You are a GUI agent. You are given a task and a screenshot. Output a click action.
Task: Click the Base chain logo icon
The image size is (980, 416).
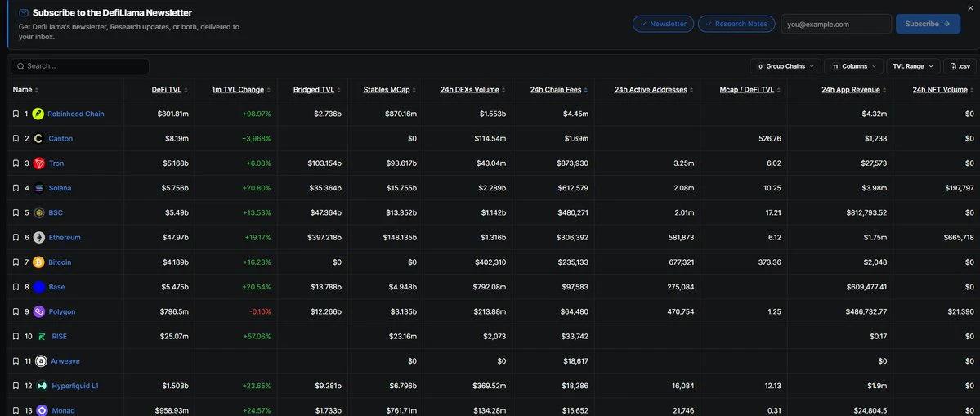38,287
